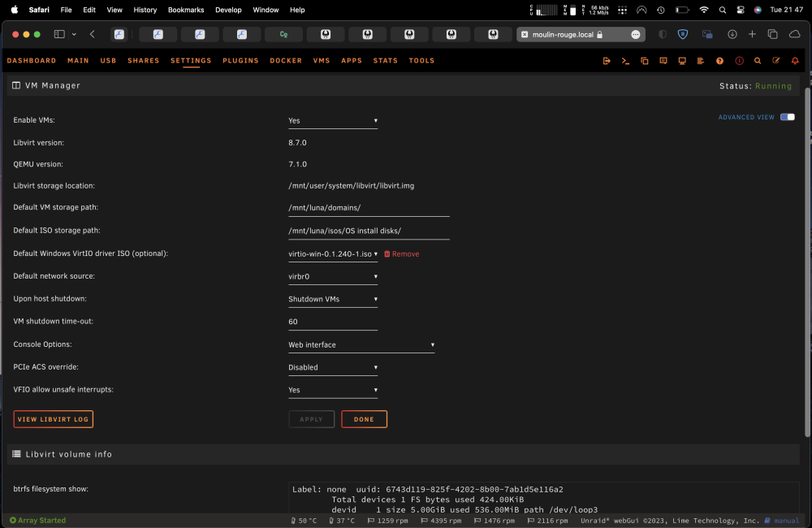Screen dimensions: 812x528
Task: Open the Docker tab
Action: click(286, 61)
